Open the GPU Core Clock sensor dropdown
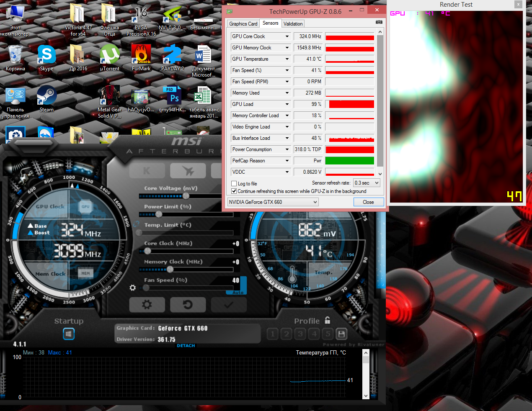 pos(287,36)
